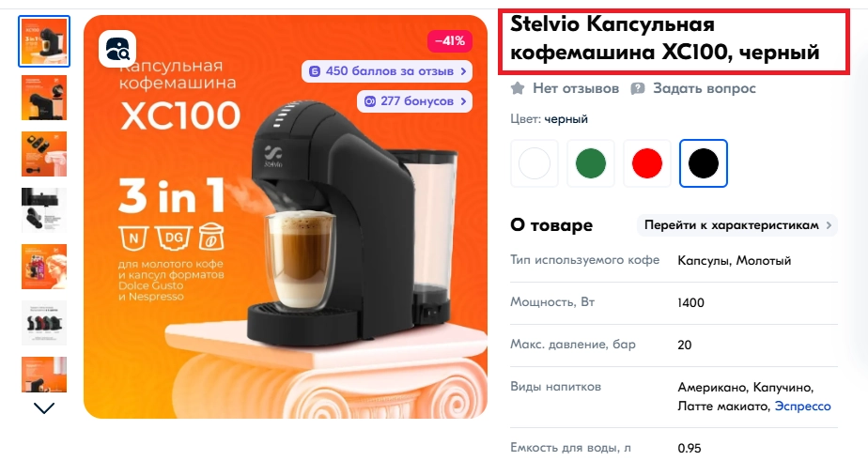Screen dimensions: 868x476
Task: Select the black color option
Action: pos(704,163)
